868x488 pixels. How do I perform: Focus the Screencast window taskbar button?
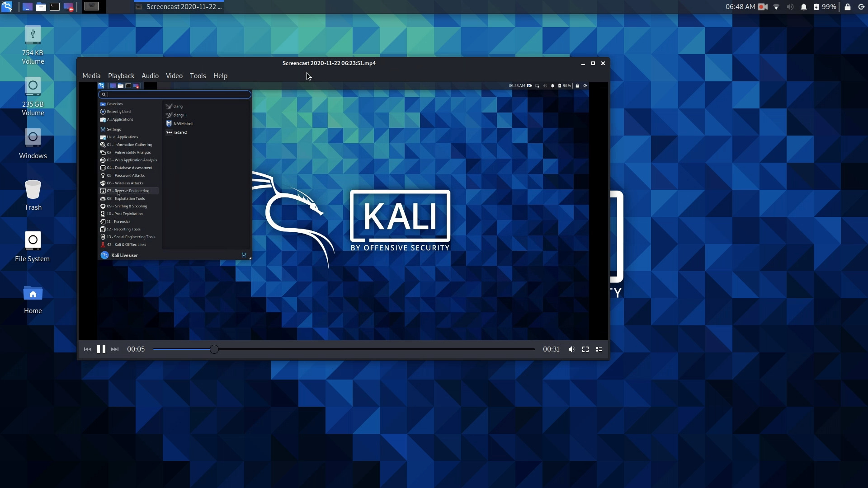coord(179,7)
